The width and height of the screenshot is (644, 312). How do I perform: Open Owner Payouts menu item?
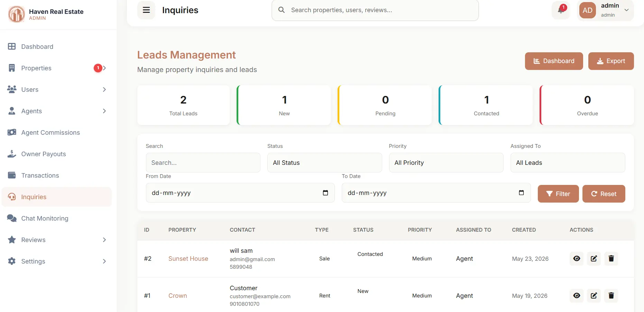click(57, 154)
